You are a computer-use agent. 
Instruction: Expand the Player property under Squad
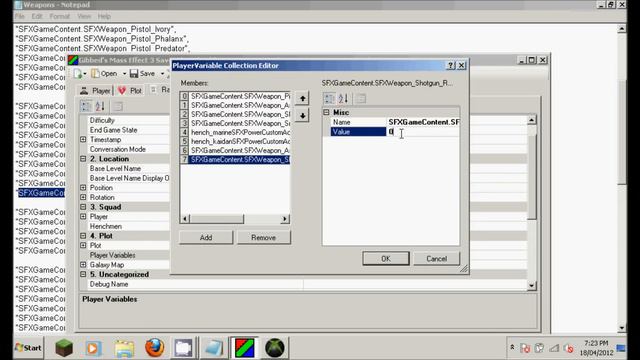tap(83, 217)
